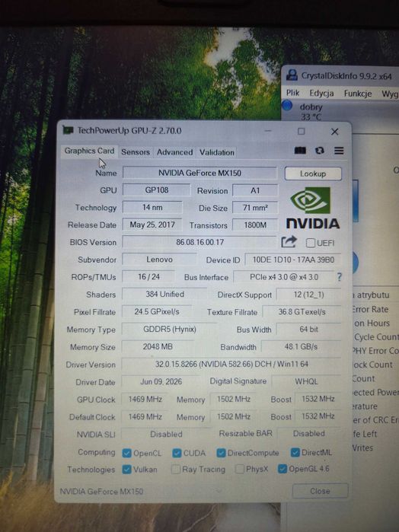Click the GPU value GP108

156,190
